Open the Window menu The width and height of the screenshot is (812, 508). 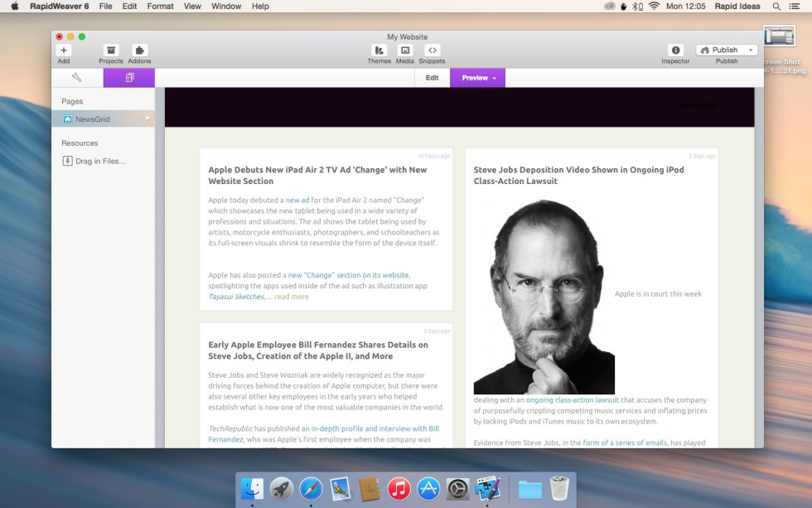[x=225, y=6]
